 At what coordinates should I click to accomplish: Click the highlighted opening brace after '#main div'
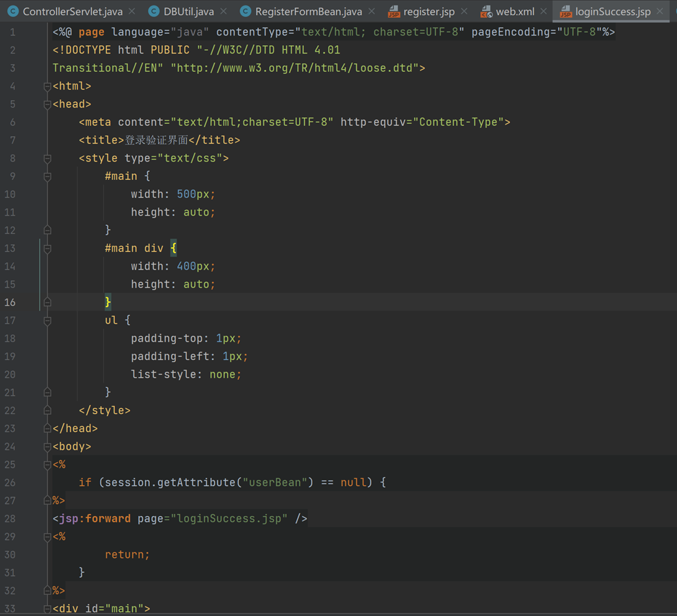(x=174, y=248)
